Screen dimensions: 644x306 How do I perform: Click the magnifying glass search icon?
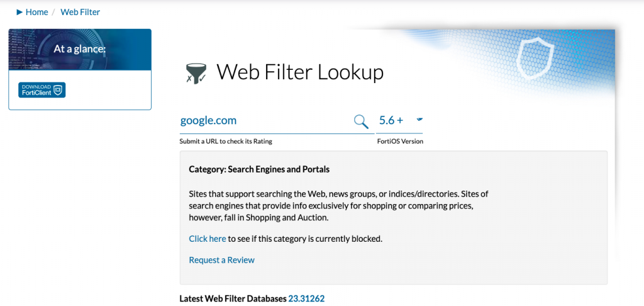tap(361, 122)
